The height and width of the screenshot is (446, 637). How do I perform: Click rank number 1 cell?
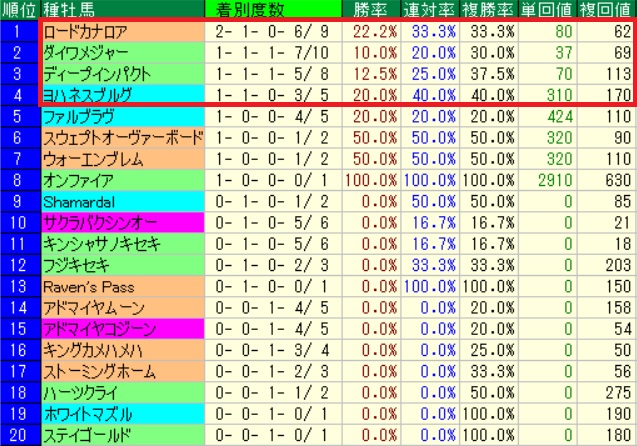[20, 31]
